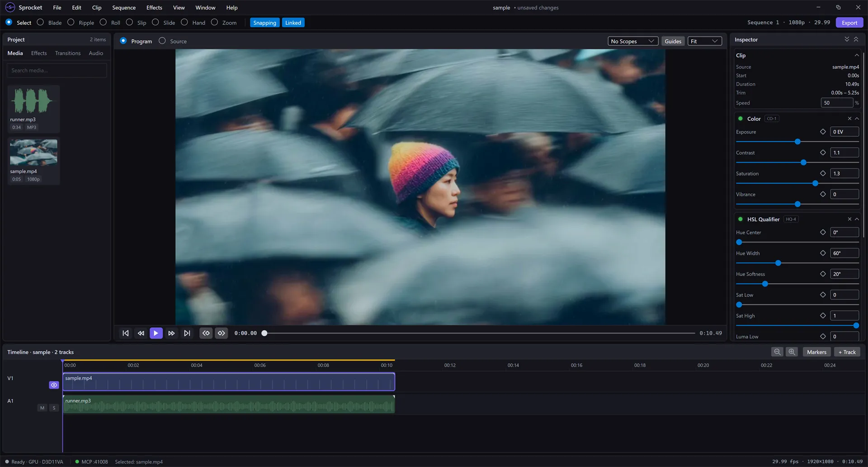
Task: Open the Fit zoom dropdown
Action: [704, 41]
